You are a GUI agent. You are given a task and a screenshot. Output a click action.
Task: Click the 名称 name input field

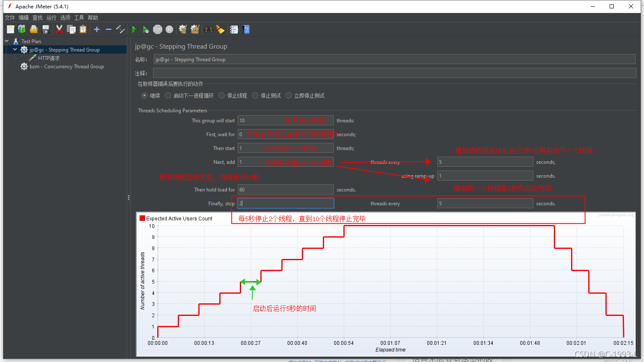[395, 59]
